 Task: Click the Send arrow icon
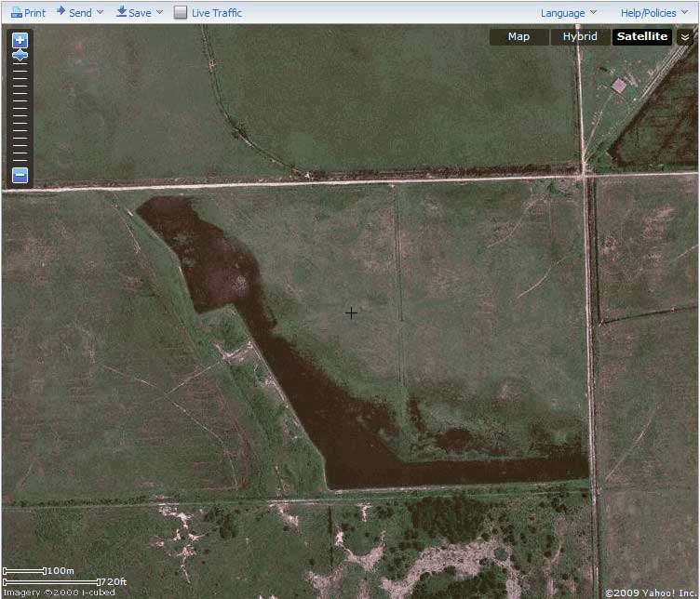click(x=61, y=11)
